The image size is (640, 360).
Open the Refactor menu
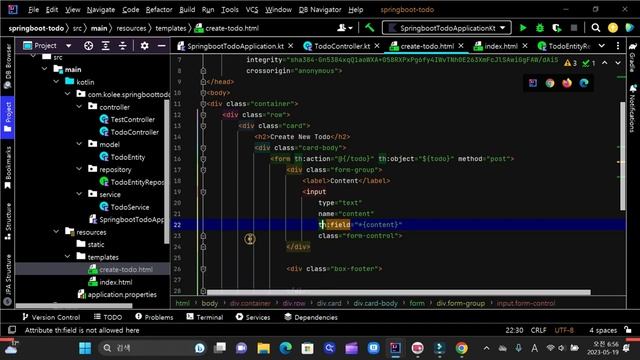pos(159,9)
